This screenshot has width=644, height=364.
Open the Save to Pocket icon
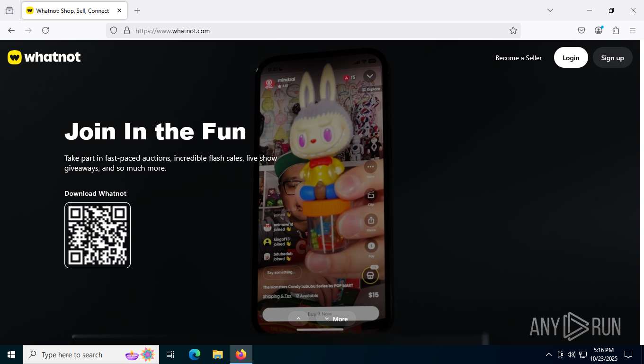tap(581, 30)
